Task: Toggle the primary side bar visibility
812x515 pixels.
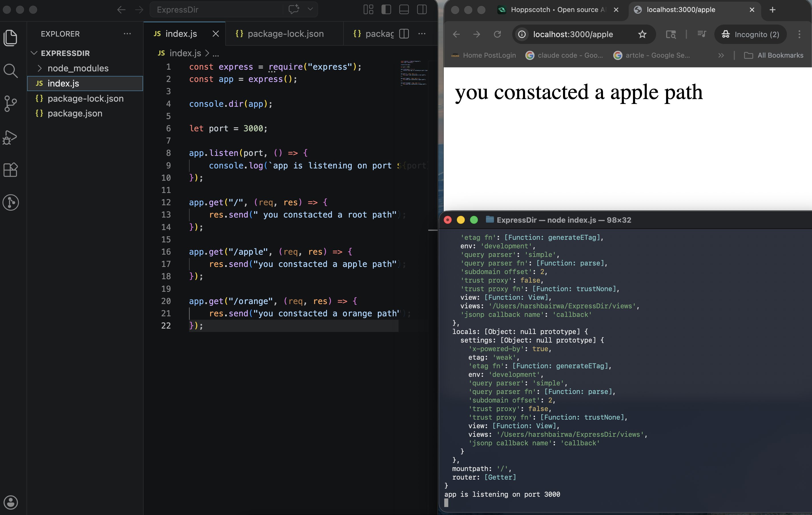Action: tap(386, 9)
